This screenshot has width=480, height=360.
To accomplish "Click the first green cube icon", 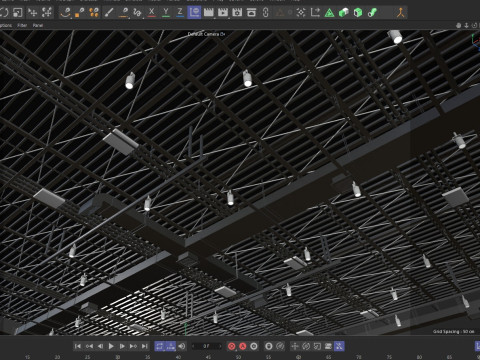I will 343,13.
